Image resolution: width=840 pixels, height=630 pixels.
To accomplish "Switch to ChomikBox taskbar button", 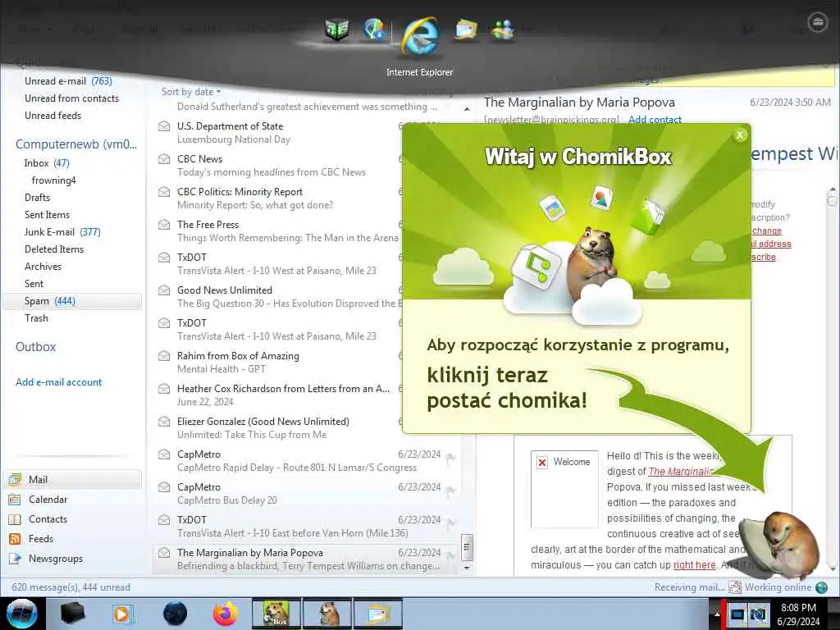I will [276, 614].
